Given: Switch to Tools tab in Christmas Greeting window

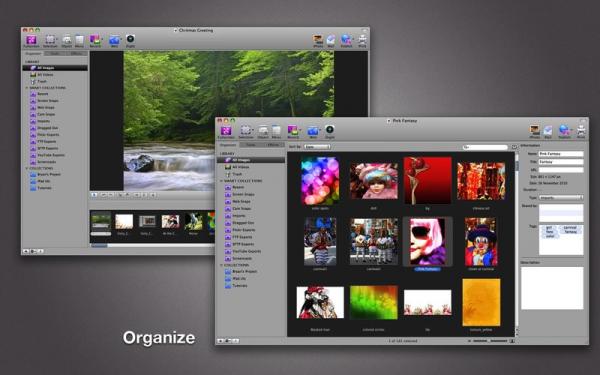Looking at the screenshot, I should [55, 54].
